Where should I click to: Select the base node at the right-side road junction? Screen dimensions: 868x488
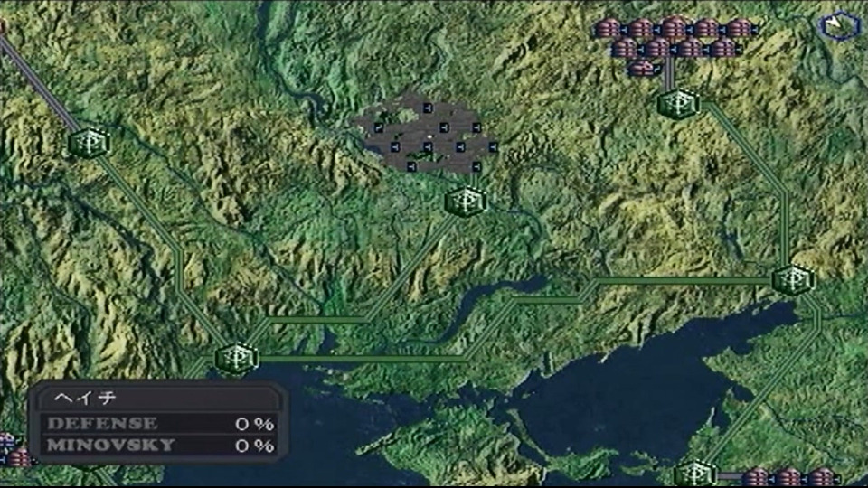[793, 279]
